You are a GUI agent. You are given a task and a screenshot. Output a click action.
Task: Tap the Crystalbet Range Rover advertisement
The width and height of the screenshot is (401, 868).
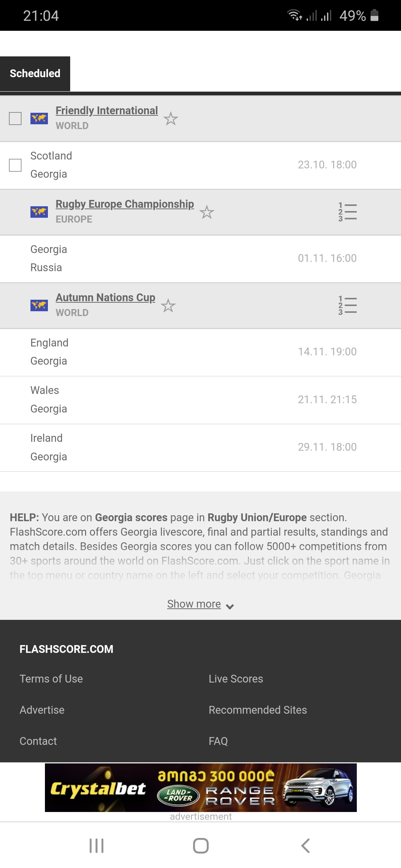[x=200, y=788]
